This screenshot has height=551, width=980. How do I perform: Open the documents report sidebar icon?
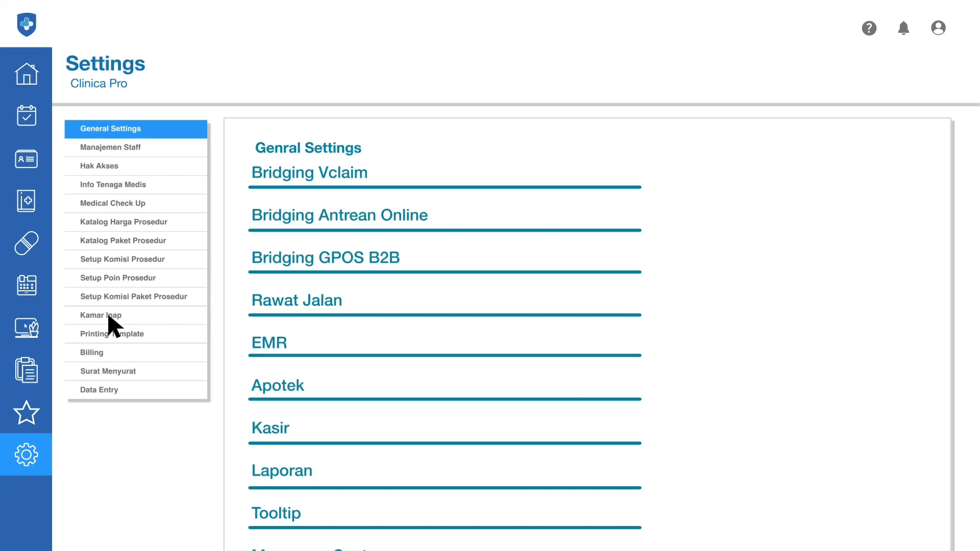[x=26, y=370]
